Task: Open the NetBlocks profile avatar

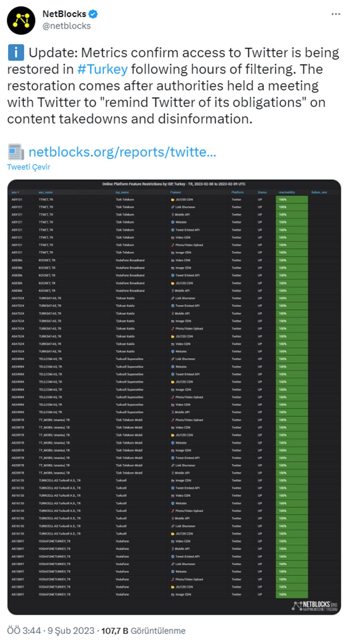Action: [x=21, y=20]
